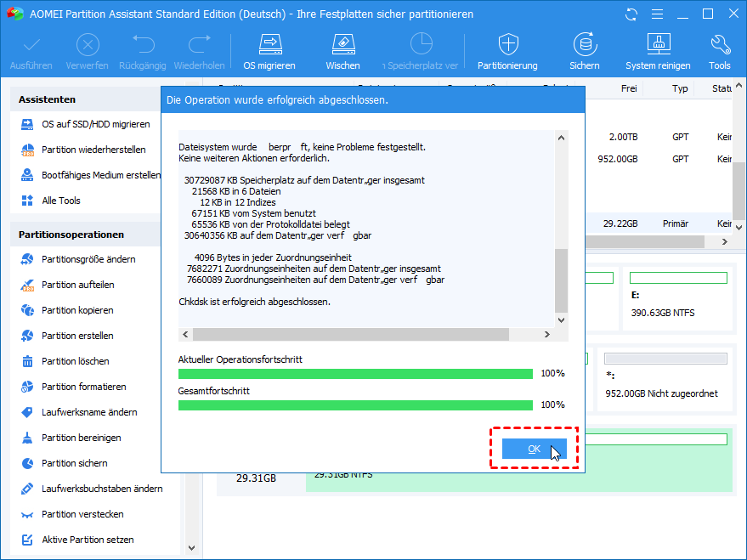Image resolution: width=747 pixels, height=560 pixels.
Task: Open the Tools wrench menu
Action: click(720, 53)
